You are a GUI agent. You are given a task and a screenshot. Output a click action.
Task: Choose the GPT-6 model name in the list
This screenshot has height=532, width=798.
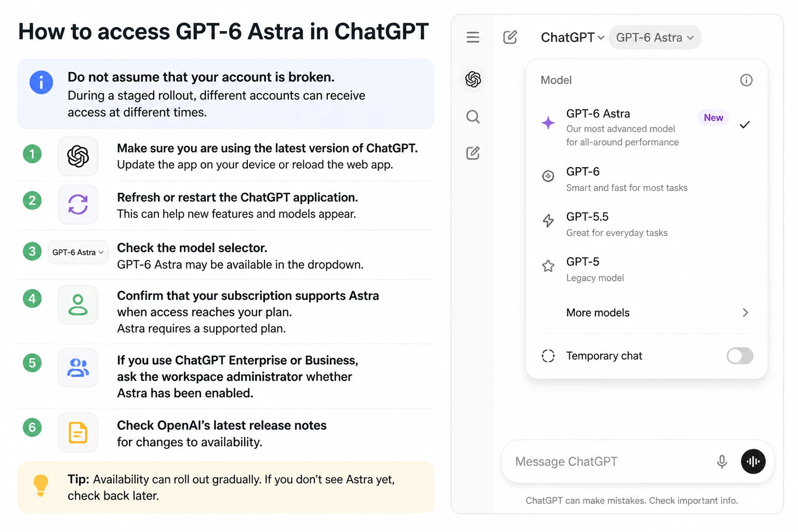583,171
